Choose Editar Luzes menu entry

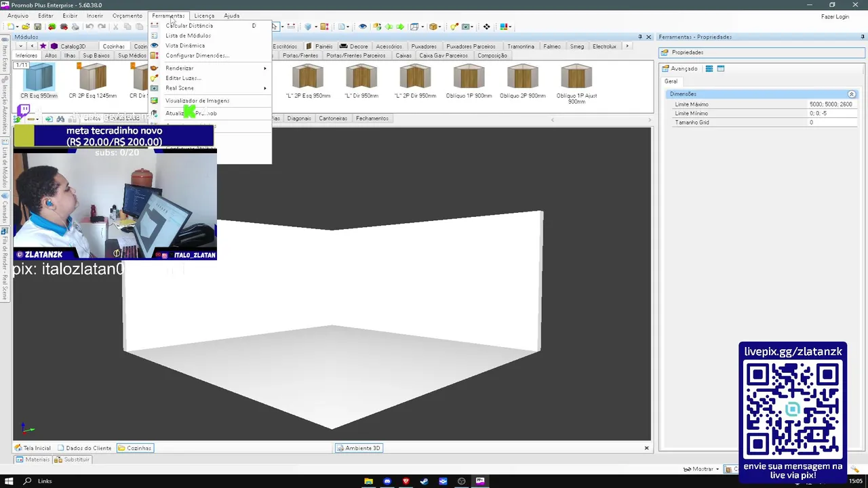pyautogui.click(x=210, y=78)
